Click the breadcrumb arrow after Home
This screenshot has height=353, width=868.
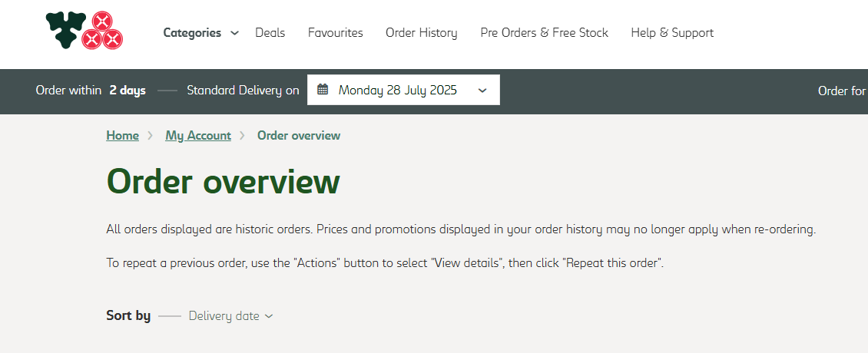pos(150,136)
